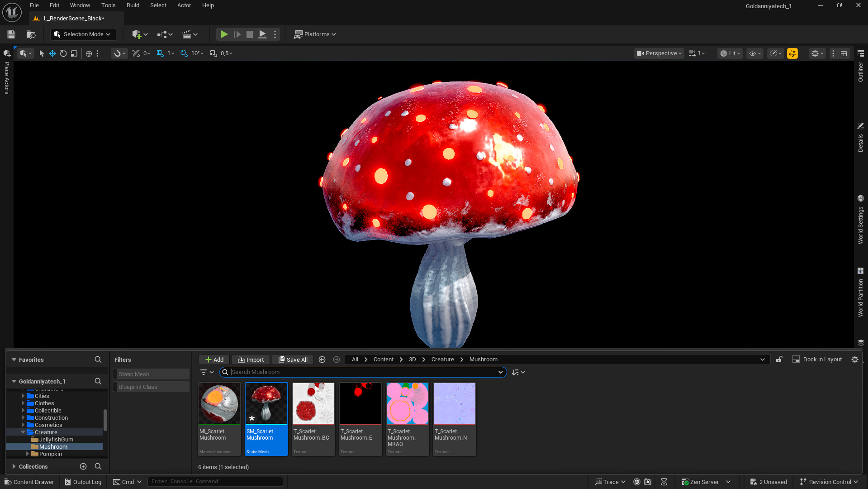Open the Selection Mode dropdown
The width and height of the screenshot is (868, 489).
coord(83,34)
